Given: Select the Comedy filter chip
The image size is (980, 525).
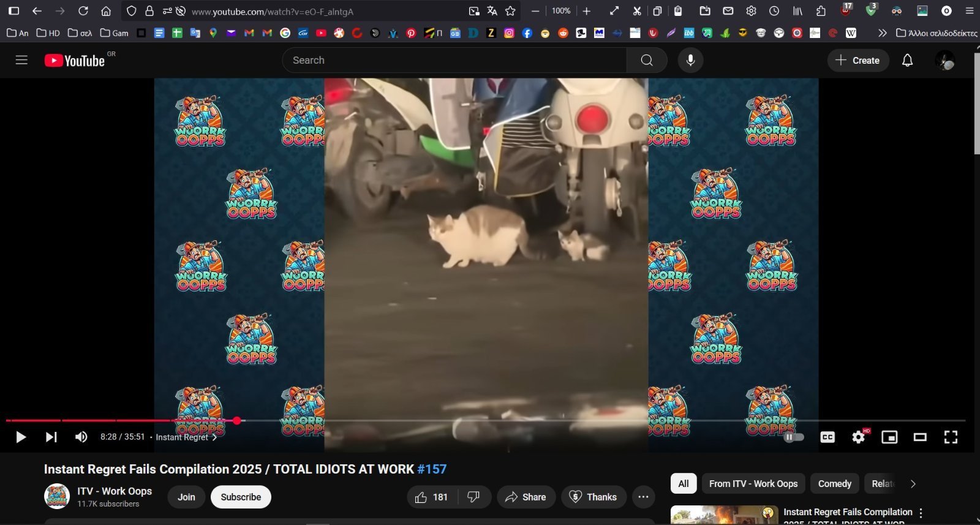Looking at the screenshot, I should point(835,483).
